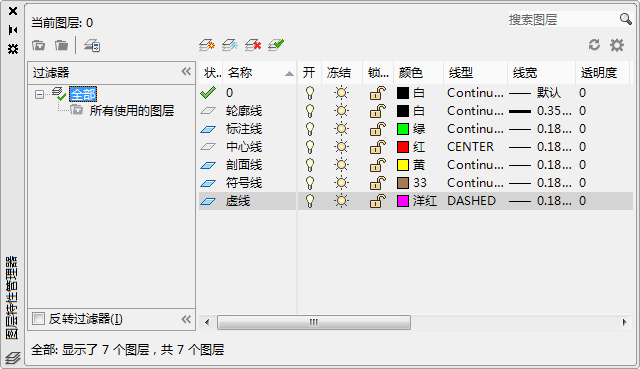The width and height of the screenshot is (640, 369).
Task: Toggle the bulb of 标注线 layer
Action: (x=310, y=129)
